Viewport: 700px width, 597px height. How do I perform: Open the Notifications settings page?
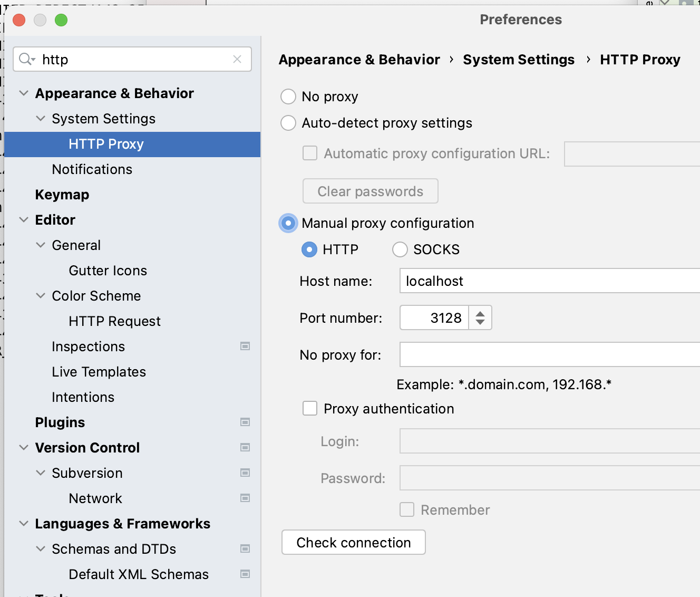[92, 169]
